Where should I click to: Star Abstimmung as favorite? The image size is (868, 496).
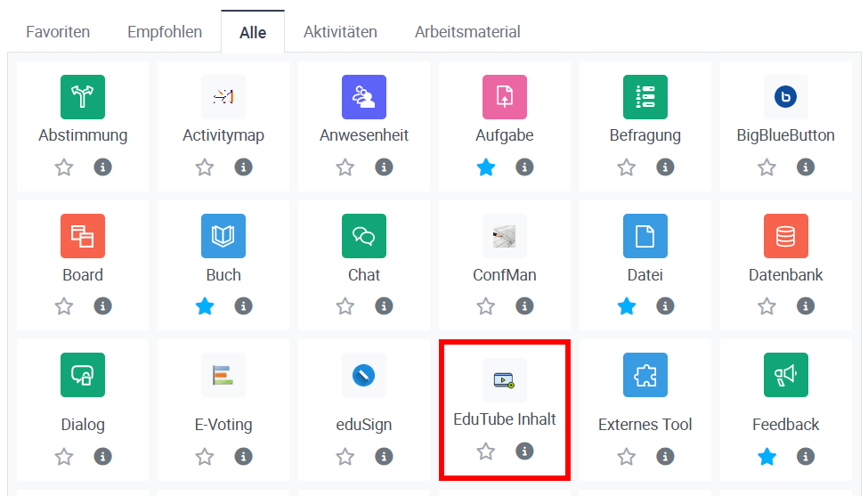click(64, 167)
